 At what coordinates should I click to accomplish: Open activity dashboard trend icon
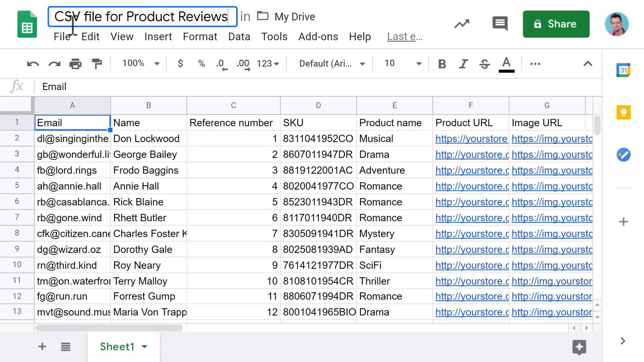click(462, 24)
